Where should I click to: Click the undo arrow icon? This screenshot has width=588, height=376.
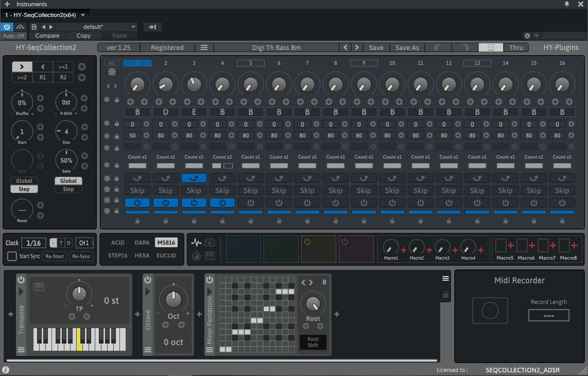pos(438,48)
